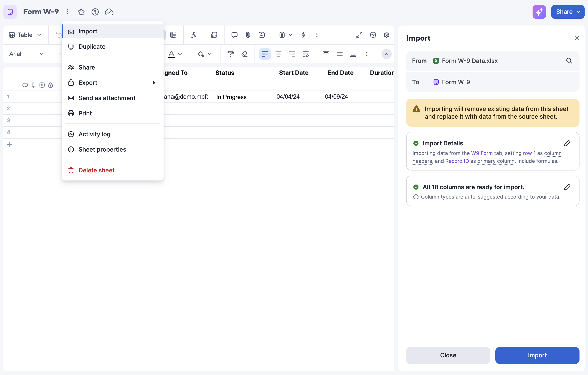
Task: Click the cloud saved status icon
Action: pos(109,12)
